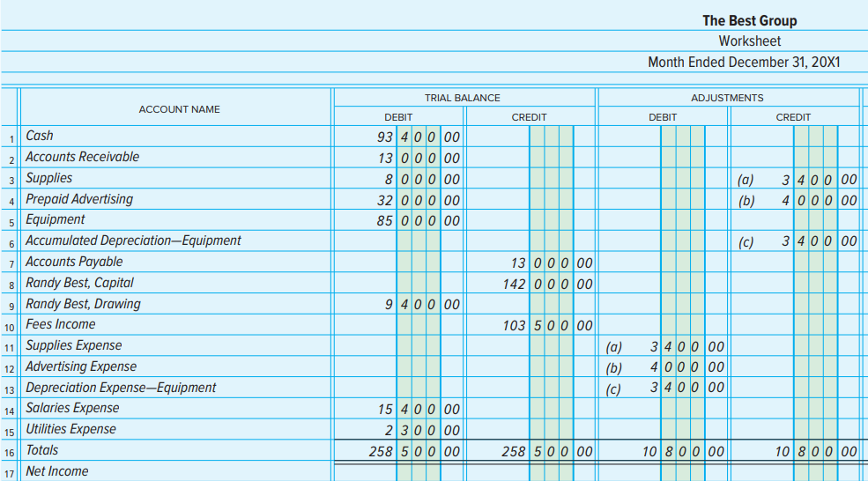This screenshot has height=481, width=868.
Task: Click Cash trial balance debit 93,400.00
Action: click(x=419, y=137)
